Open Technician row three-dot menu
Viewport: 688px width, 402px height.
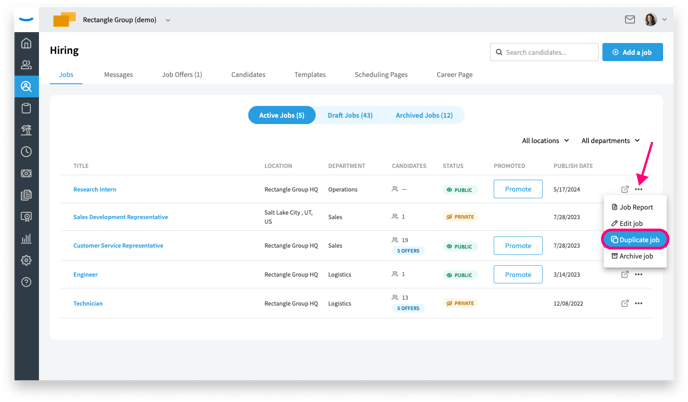click(x=638, y=303)
